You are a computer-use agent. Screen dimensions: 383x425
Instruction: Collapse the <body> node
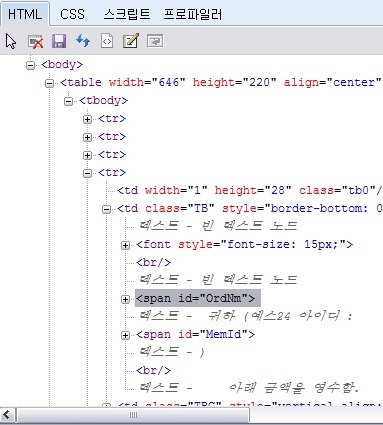tap(30, 65)
